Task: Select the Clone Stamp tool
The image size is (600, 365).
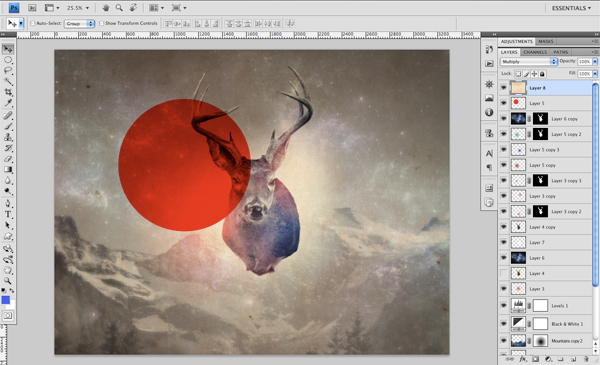Action: [8, 137]
